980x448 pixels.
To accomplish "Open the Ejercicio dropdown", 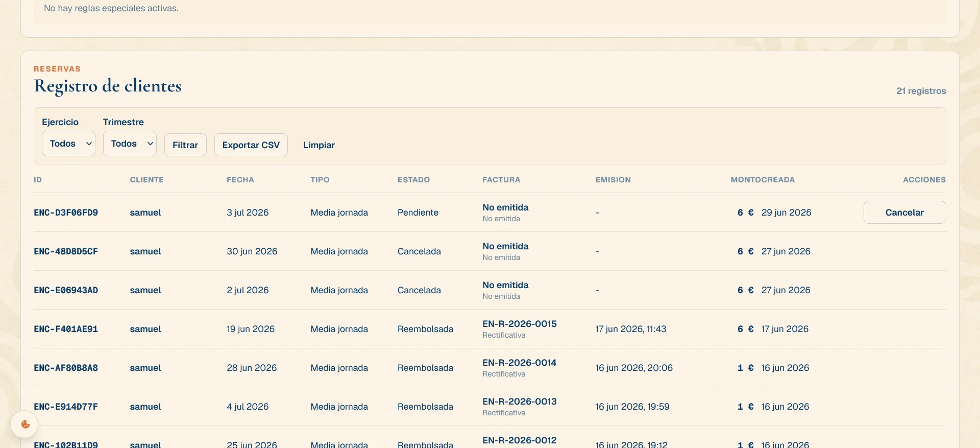I will (68, 144).
